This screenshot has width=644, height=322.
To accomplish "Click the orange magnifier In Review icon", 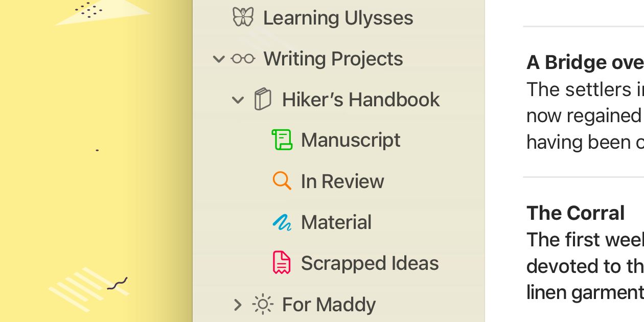I will click(x=282, y=181).
